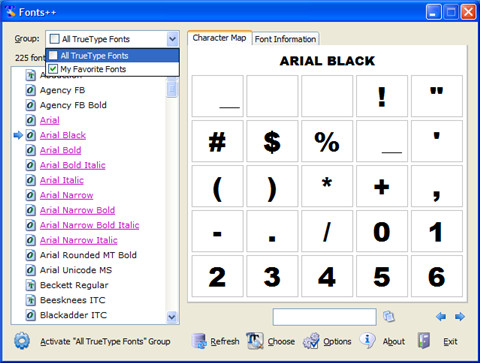Select the Arial Black font link
The height and width of the screenshot is (363, 480).
[x=63, y=135]
